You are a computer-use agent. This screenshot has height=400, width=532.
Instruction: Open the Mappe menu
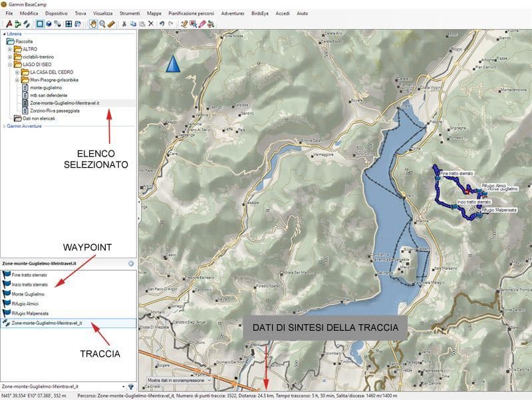click(154, 13)
